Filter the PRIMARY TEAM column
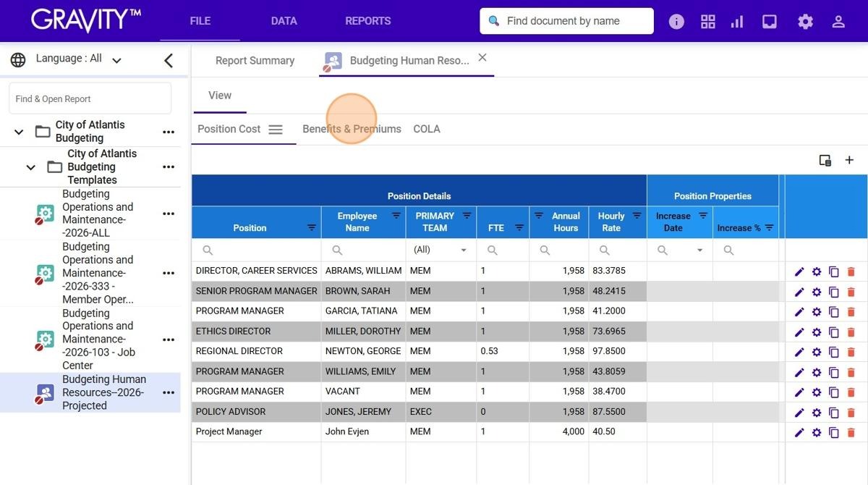Image resolution: width=868 pixels, height=485 pixels. pos(467,216)
